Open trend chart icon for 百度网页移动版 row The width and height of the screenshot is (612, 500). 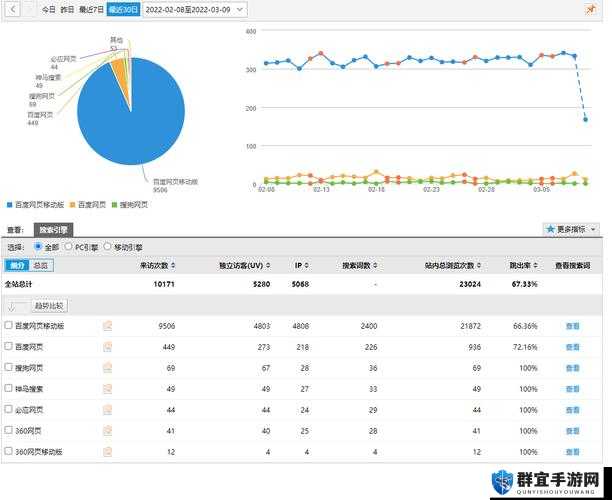tap(107, 326)
